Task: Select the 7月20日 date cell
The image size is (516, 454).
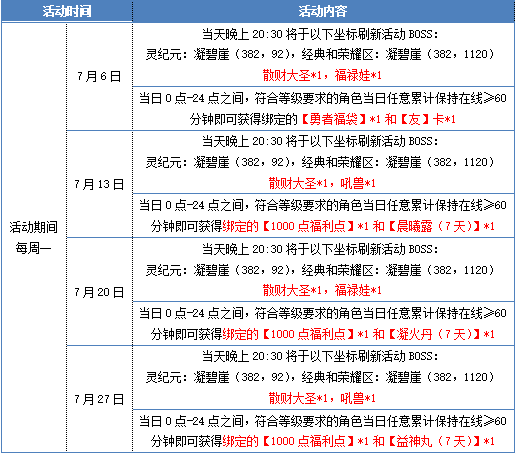Action: (x=99, y=292)
